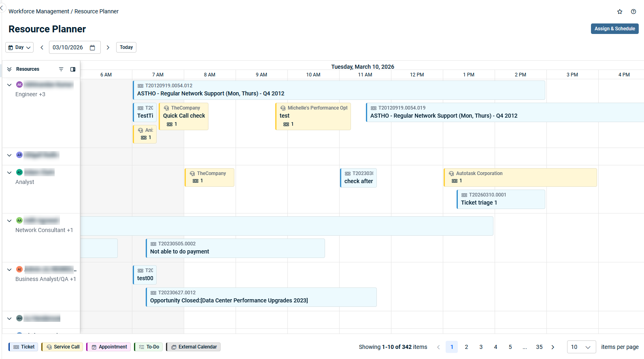Image resolution: width=644 pixels, height=359 pixels.
Task: Collapse the left navigation chevron
Action: 2,8
